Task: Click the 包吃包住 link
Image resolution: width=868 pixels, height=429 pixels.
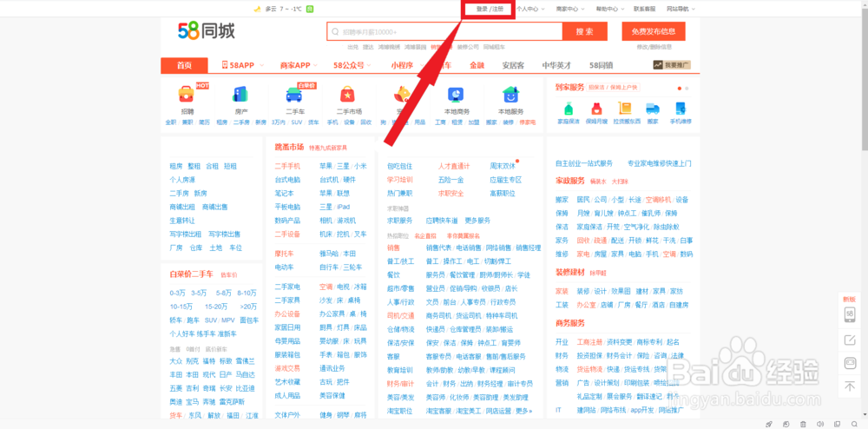Action: pos(399,166)
